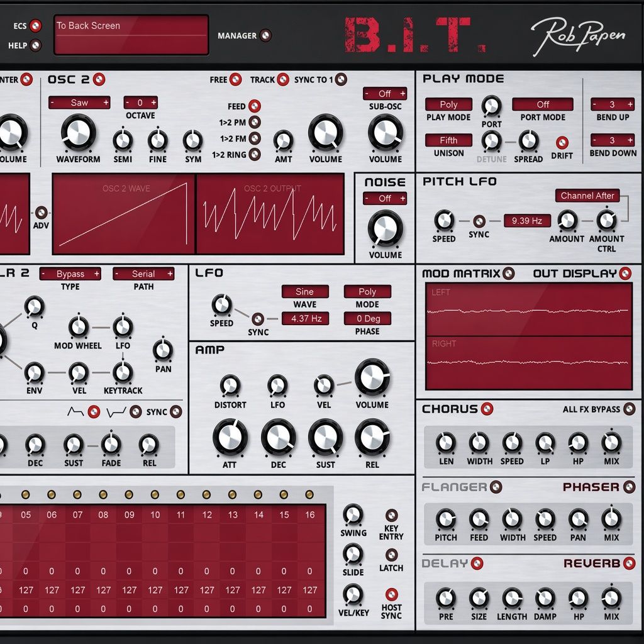This screenshot has height=644, width=644.
Task: Click the Reverb SIZE knob
Action: [479, 599]
